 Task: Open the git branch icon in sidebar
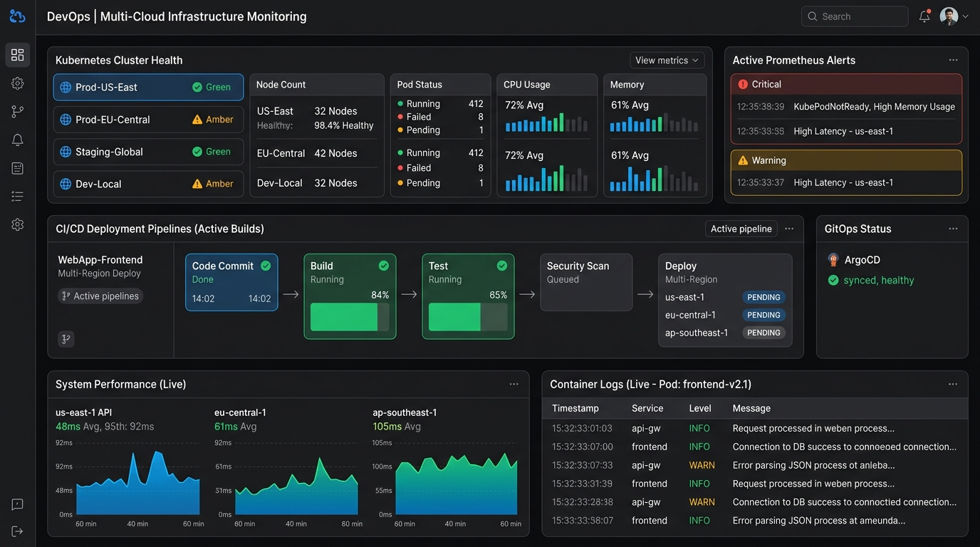[18, 112]
